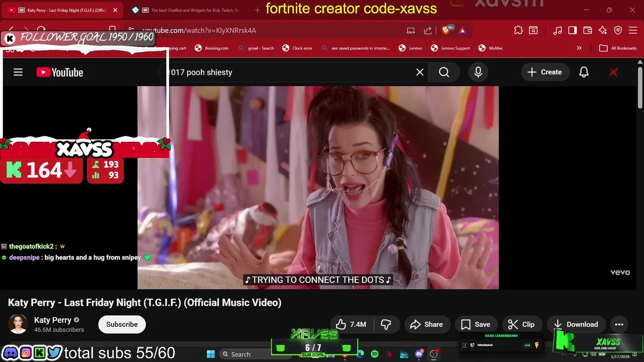The image size is (644, 362).
Task: Open McAfee bookmark
Action: (491, 48)
